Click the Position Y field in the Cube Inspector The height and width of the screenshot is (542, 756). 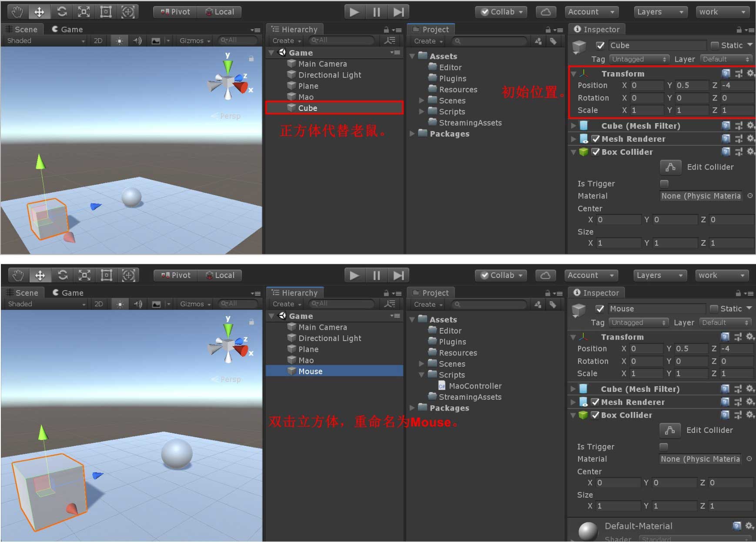[x=691, y=85]
